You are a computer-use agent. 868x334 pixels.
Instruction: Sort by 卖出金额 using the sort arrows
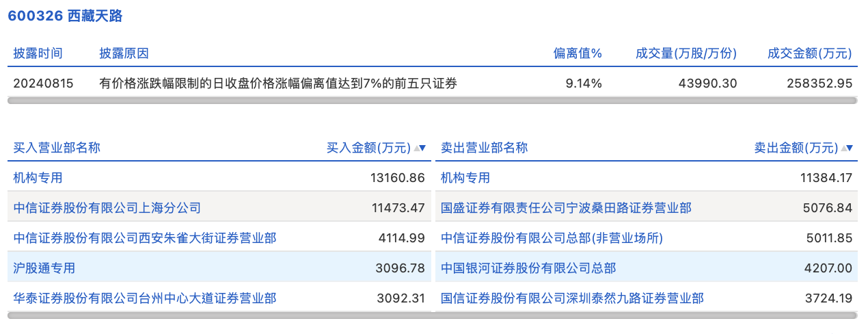[x=847, y=148]
